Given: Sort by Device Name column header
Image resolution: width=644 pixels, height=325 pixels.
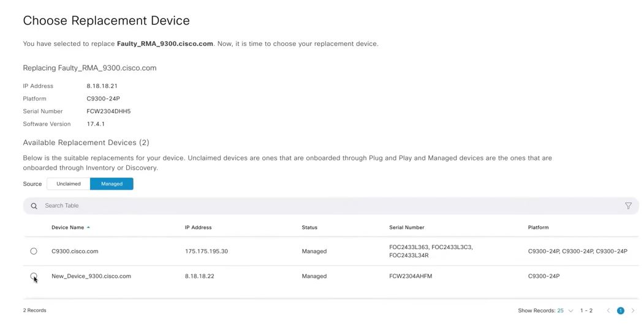Looking at the screenshot, I should tap(67, 227).
